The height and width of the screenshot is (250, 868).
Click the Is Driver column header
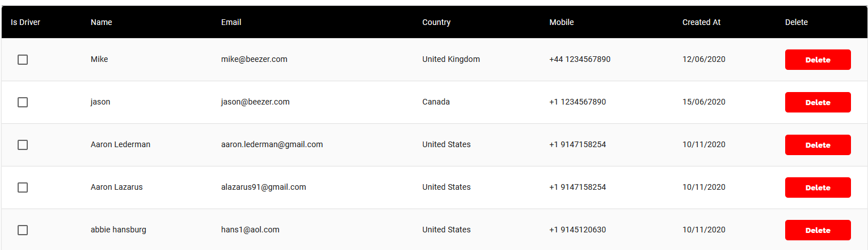[x=26, y=22]
